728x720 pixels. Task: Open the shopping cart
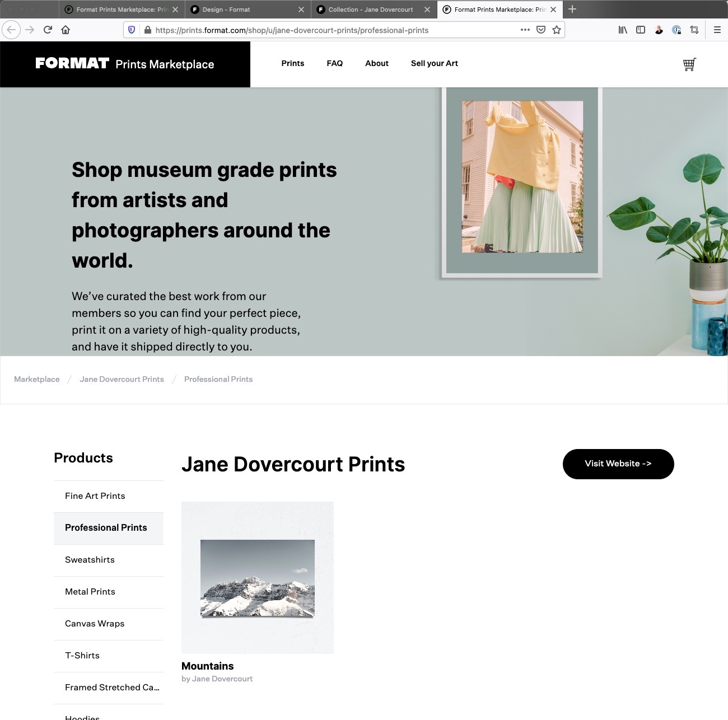point(689,64)
